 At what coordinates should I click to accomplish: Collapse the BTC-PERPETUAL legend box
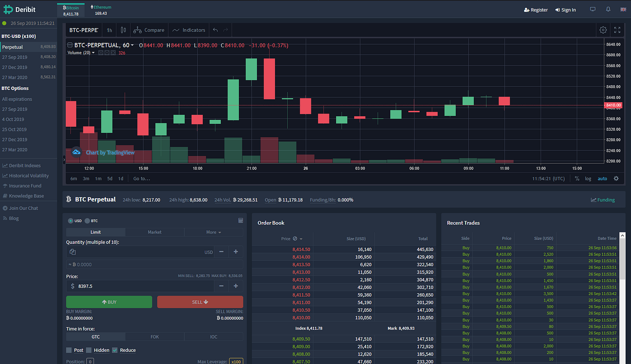click(x=70, y=45)
